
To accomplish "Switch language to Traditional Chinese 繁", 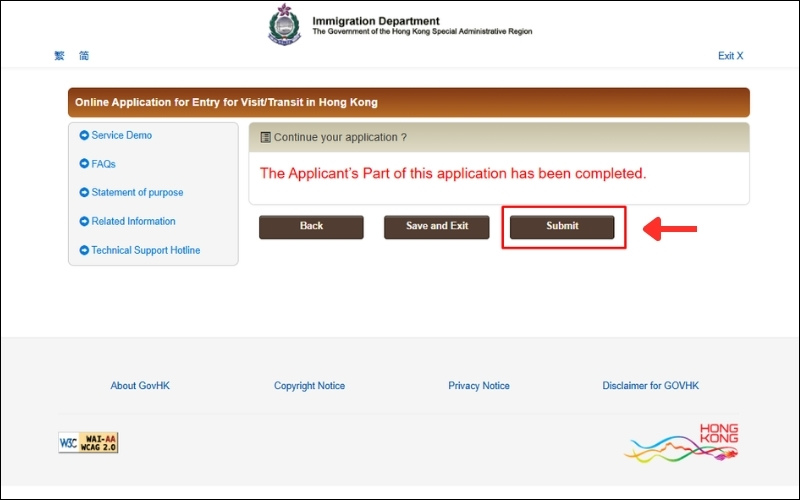I will coord(59,56).
